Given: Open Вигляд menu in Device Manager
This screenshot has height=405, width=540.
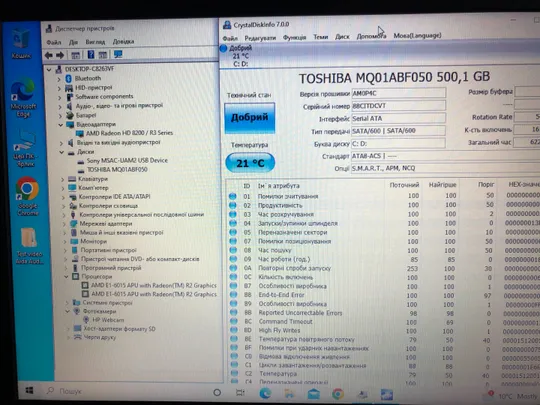Looking at the screenshot, I should click(95, 42).
